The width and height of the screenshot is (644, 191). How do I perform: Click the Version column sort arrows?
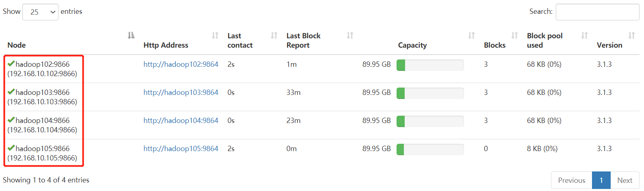tap(631, 35)
